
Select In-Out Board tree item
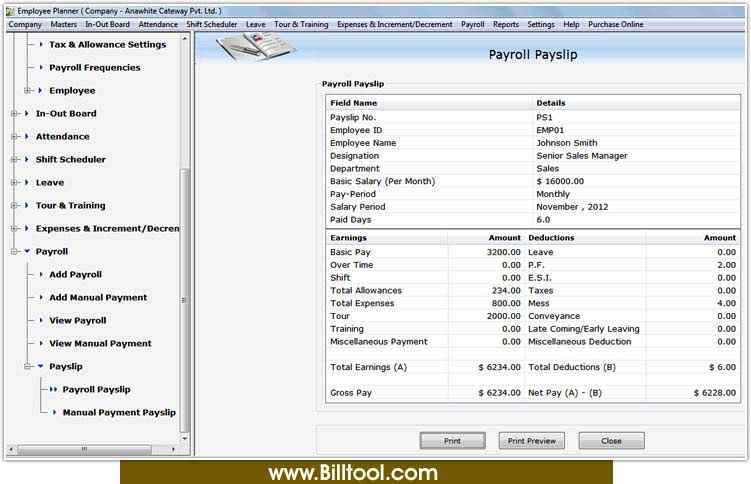click(x=66, y=113)
